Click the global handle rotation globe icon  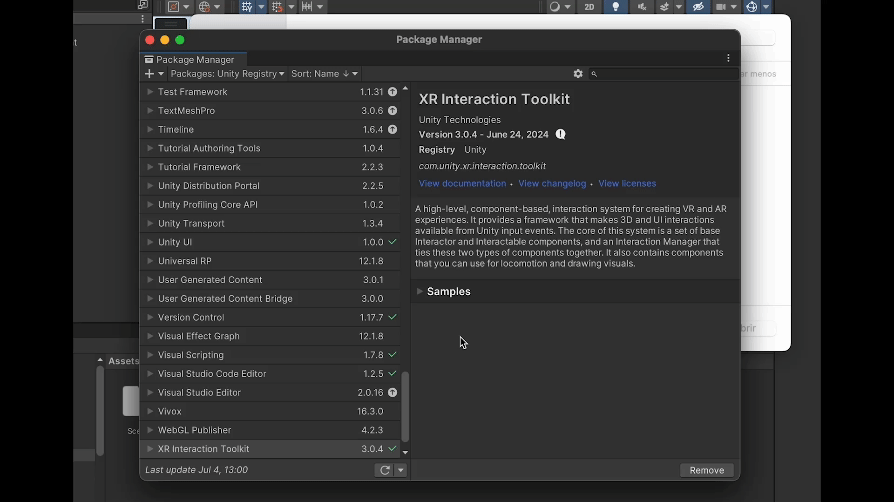[204, 7]
